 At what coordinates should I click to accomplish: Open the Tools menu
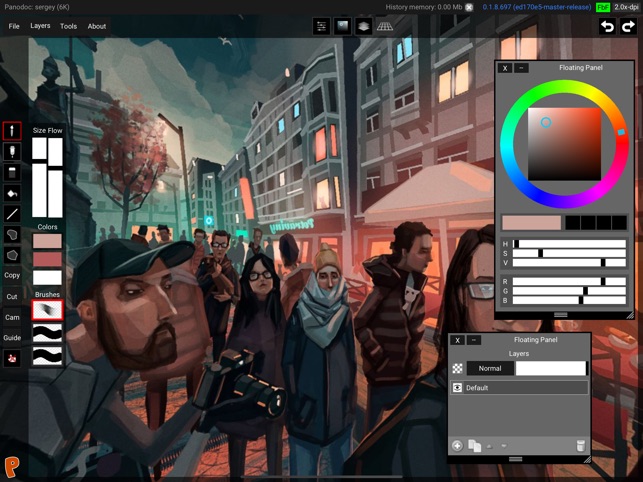coord(68,26)
